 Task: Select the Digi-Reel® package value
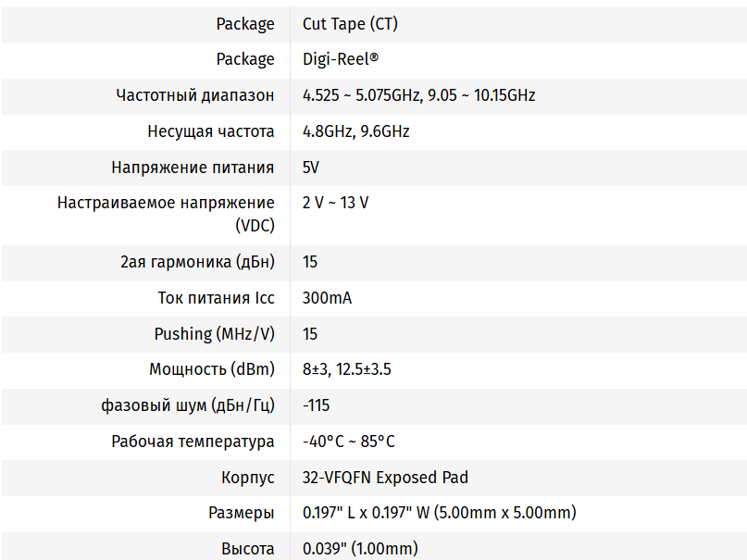[x=341, y=59]
